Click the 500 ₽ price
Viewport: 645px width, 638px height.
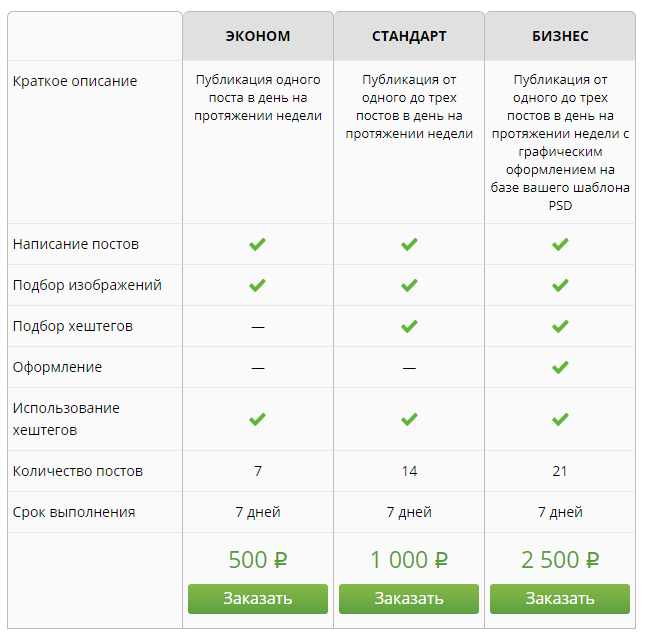258,560
